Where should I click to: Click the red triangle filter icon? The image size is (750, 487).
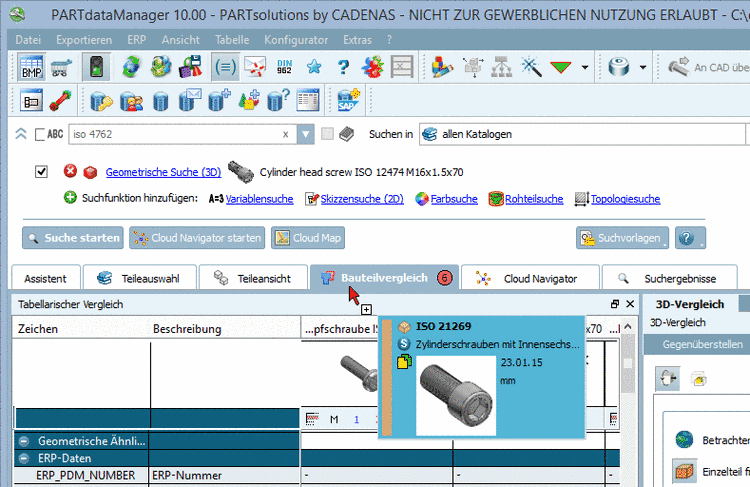(x=561, y=67)
